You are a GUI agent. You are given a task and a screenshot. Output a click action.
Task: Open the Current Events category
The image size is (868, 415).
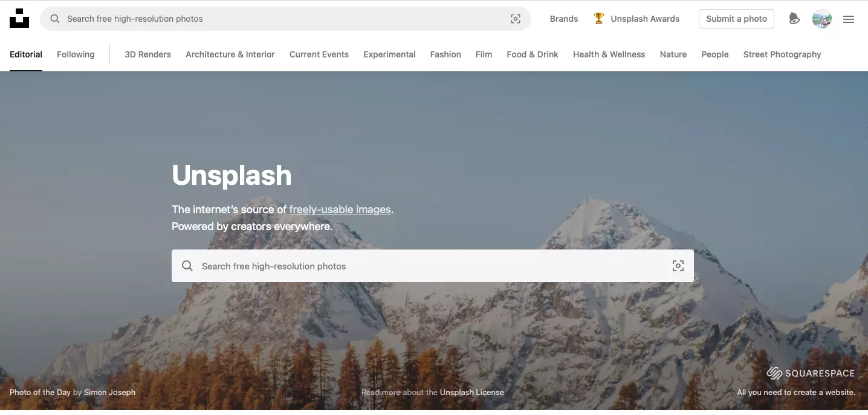319,54
